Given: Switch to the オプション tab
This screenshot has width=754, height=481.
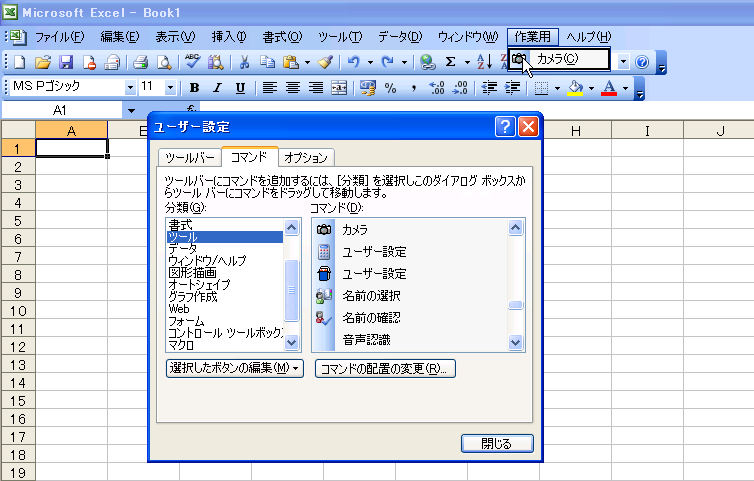Looking at the screenshot, I should pos(306,158).
